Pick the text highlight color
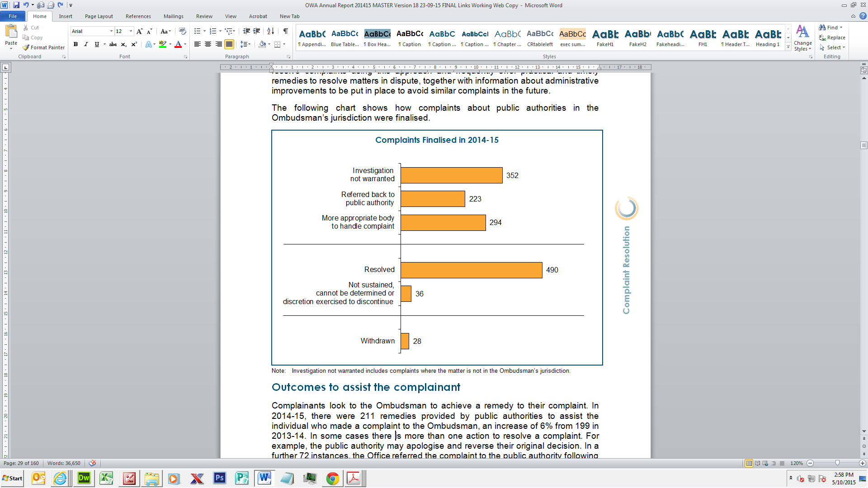Viewport: 868px width, 488px height. 163,44
